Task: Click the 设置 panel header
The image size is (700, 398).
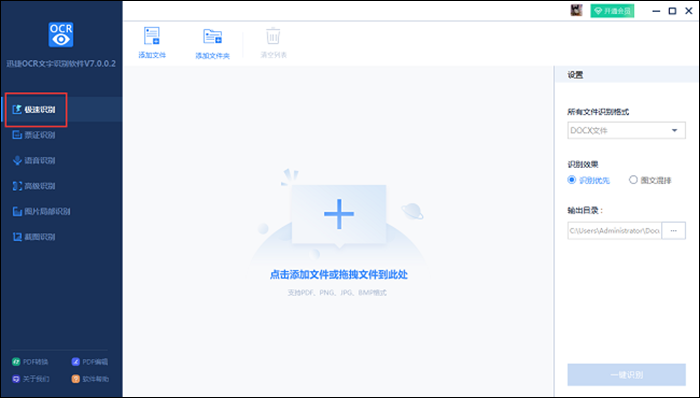Action: click(575, 75)
